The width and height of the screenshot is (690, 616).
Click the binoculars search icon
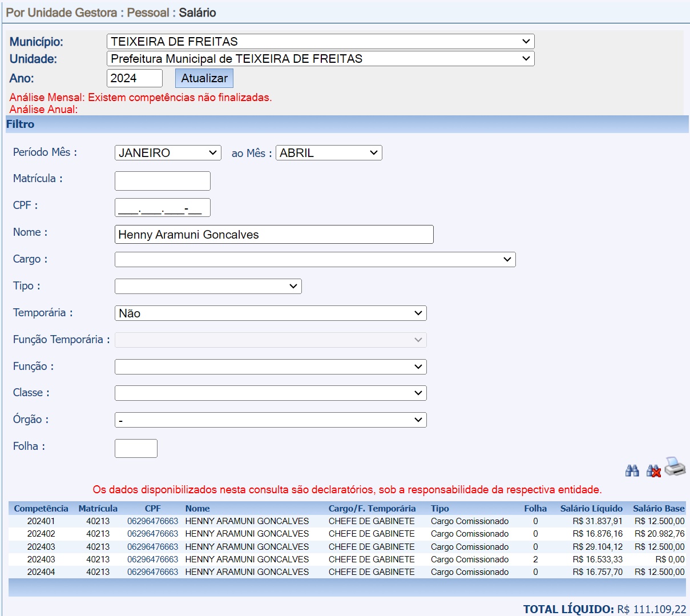pyautogui.click(x=632, y=470)
